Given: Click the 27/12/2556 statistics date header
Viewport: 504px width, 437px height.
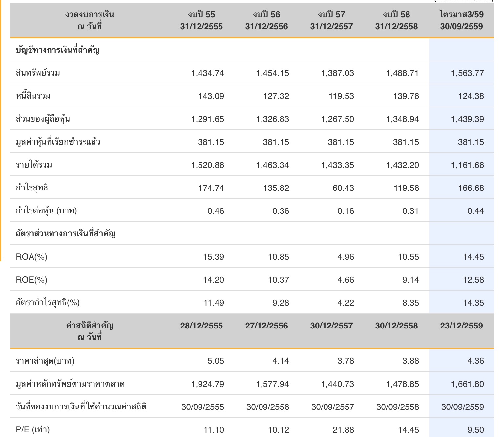Looking at the screenshot, I should pyautogui.click(x=266, y=326).
